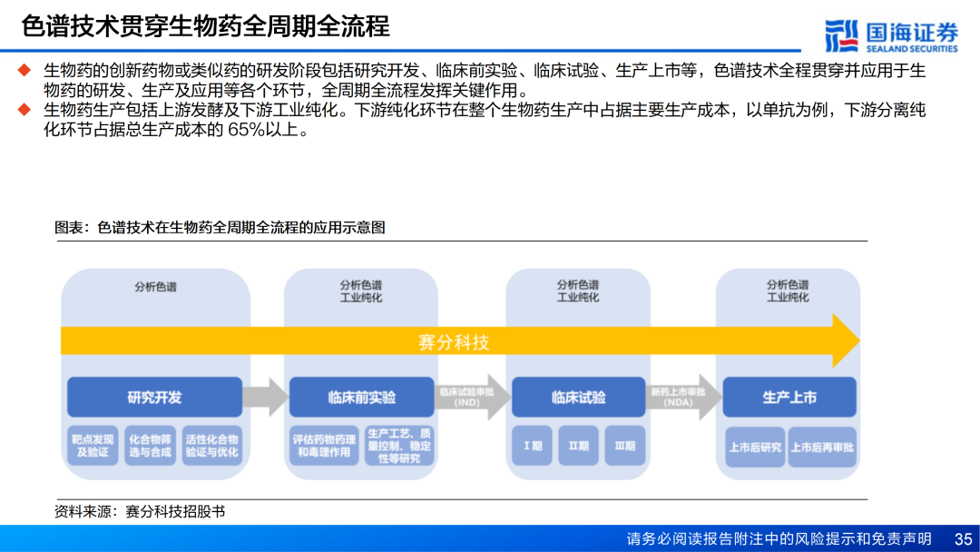The image size is (980, 552).
Task: Pick the 评估药物药理和毒理作用 sub-box
Action: pyautogui.click(x=324, y=446)
